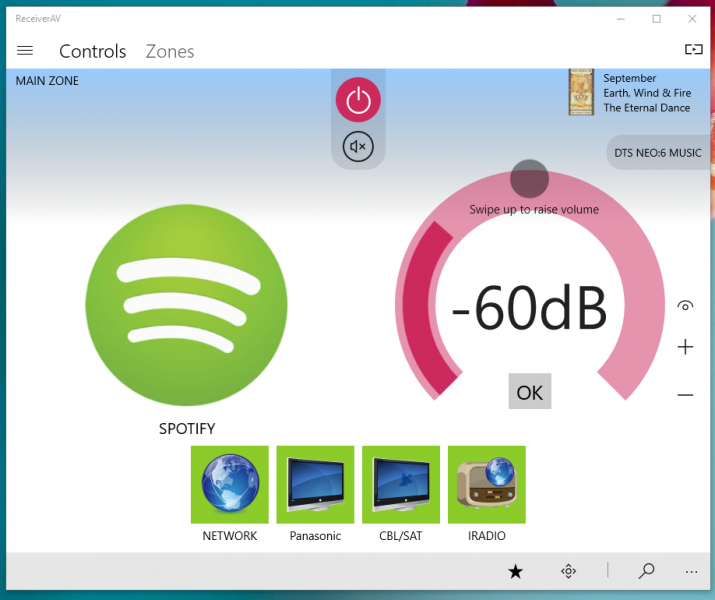Toggle the red power button
715x600 pixels.
[358, 100]
